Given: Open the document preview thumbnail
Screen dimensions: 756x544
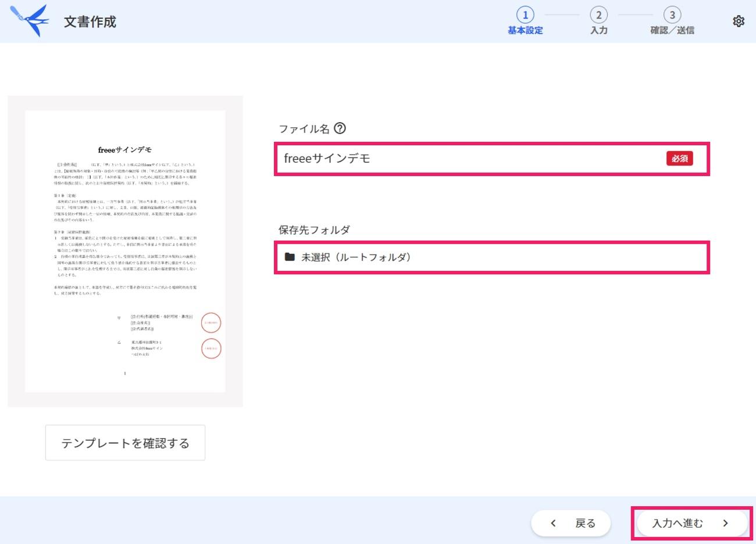Looking at the screenshot, I should 125,251.
